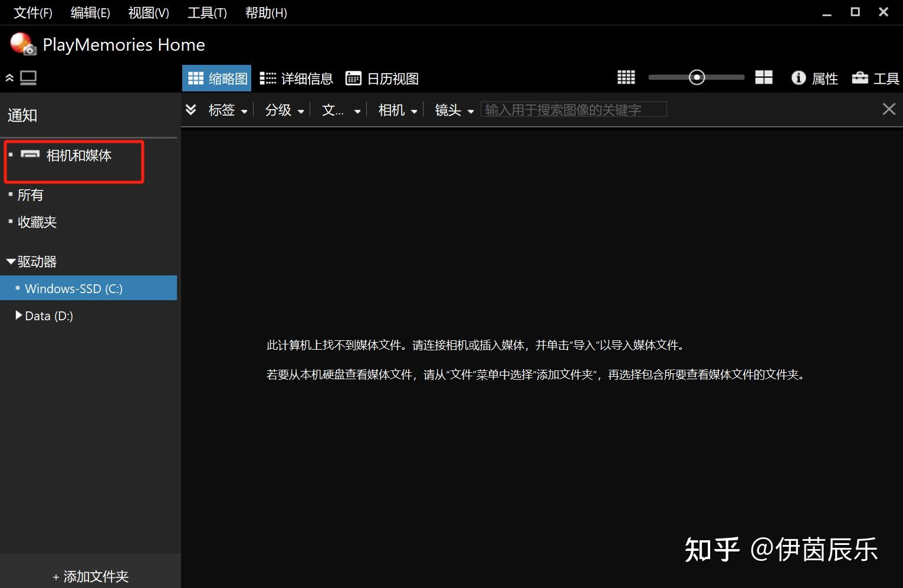The image size is (903, 588).
Task: Click the properties info circle icon
Action: click(799, 77)
